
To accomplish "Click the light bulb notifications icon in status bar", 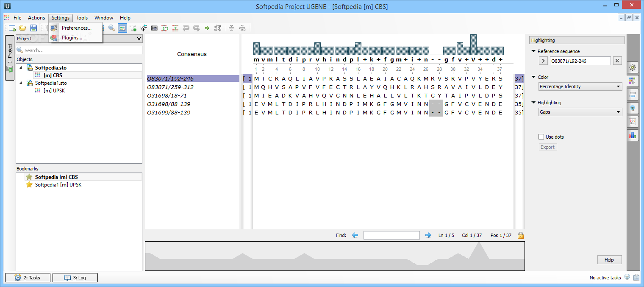I will [627, 278].
